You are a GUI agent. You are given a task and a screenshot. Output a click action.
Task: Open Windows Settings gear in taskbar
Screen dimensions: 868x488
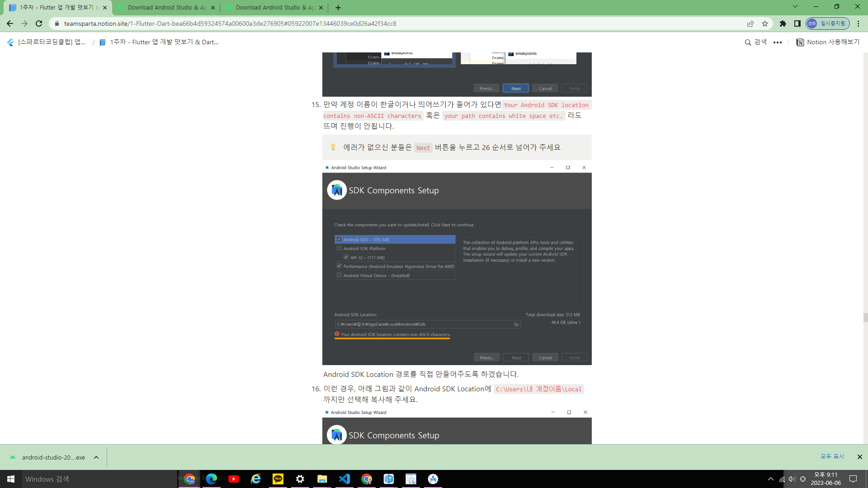300,479
